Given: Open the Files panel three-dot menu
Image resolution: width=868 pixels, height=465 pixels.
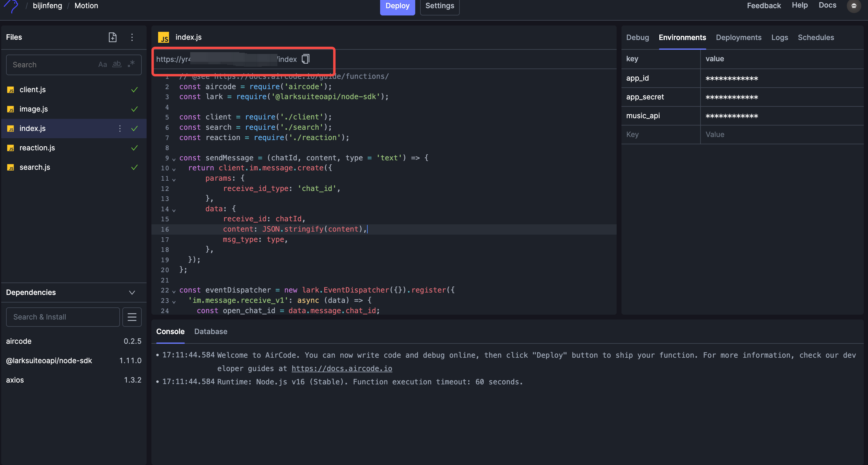Looking at the screenshot, I should click(x=132, y=37).
